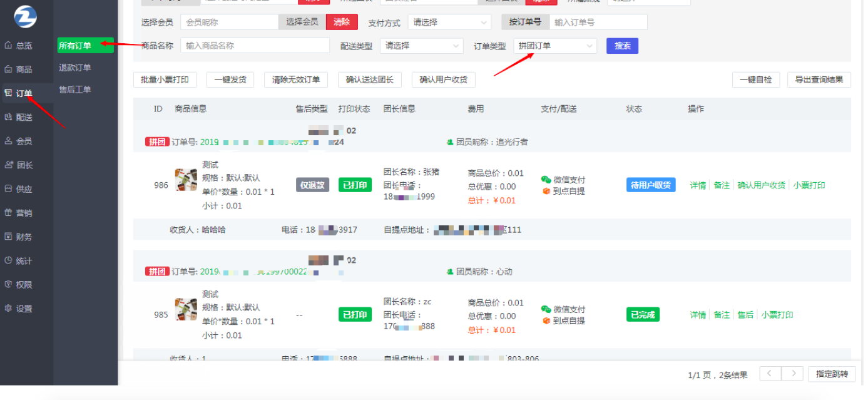
Task: Open the 商品 products section
Action: click(x=19, y=69)
